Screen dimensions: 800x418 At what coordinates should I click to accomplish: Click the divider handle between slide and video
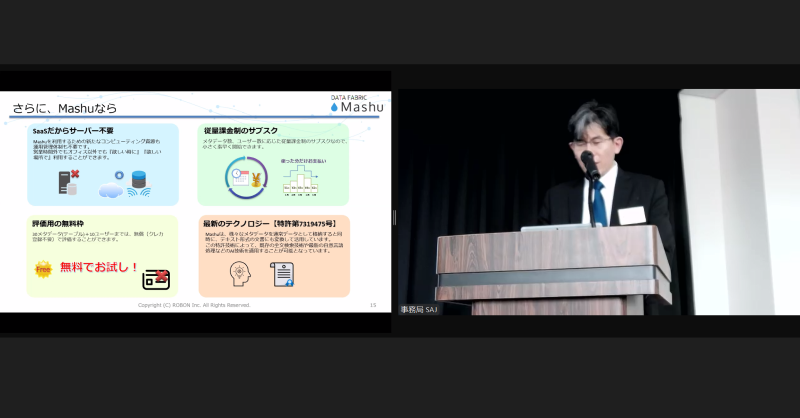[394, 217]
